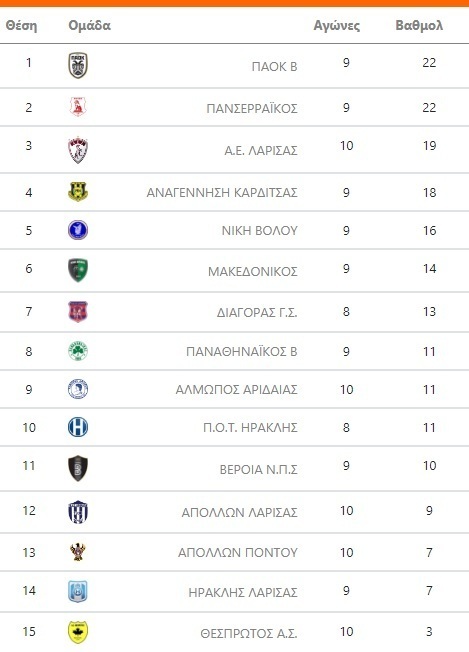Open the Παναθηναϊκός Β shamrock logo
The width and height of the screenshot is (469, 652).
click(x=78, y=351)
